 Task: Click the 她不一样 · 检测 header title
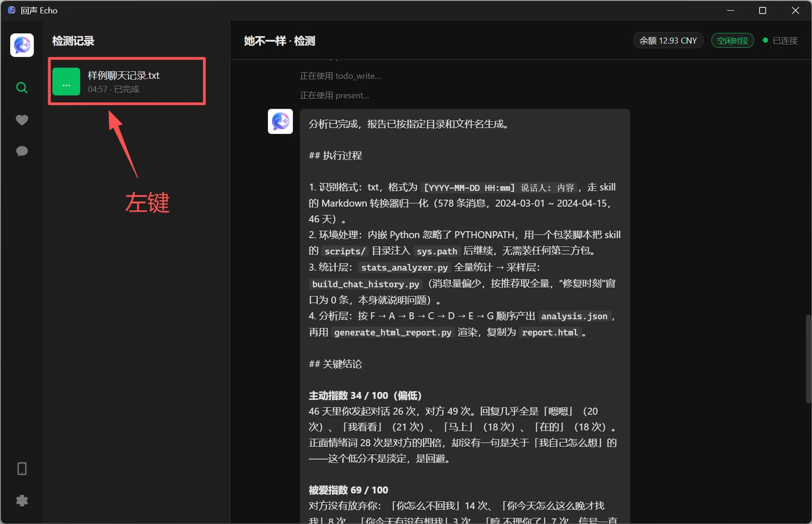click(x=280, y=41)
